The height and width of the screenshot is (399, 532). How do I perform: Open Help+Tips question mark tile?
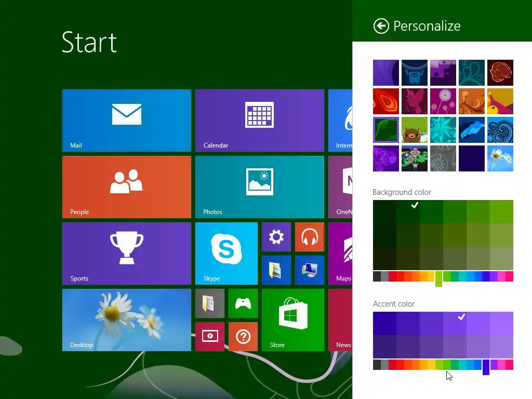243,337
